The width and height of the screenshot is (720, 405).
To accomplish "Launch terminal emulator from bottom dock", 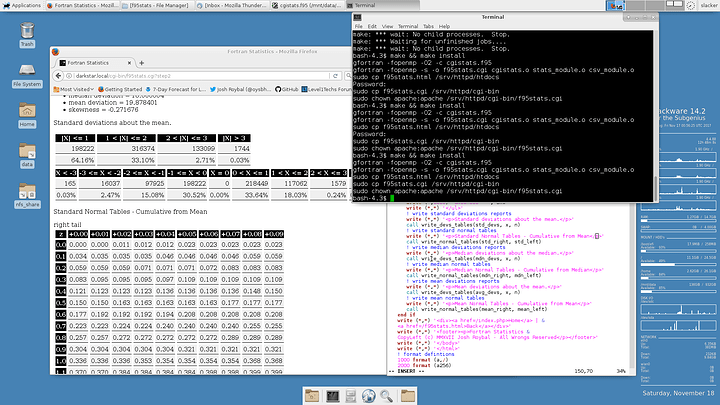I will tap(332, 396).
